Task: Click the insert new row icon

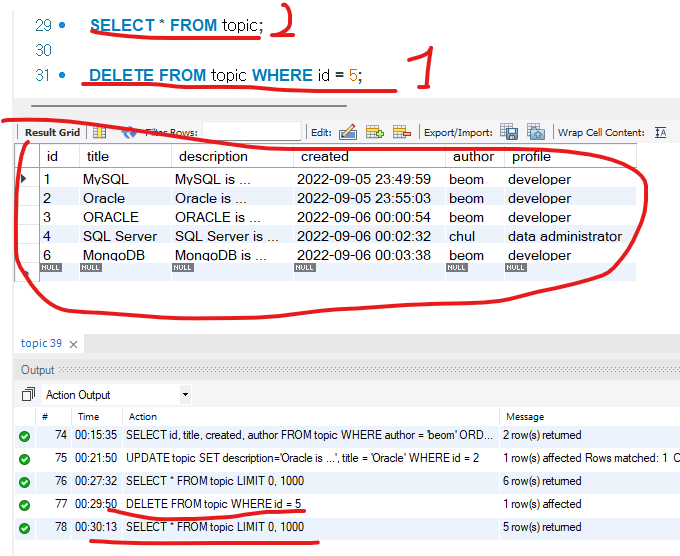Action: pyautogui.click(x=374, y=132)
